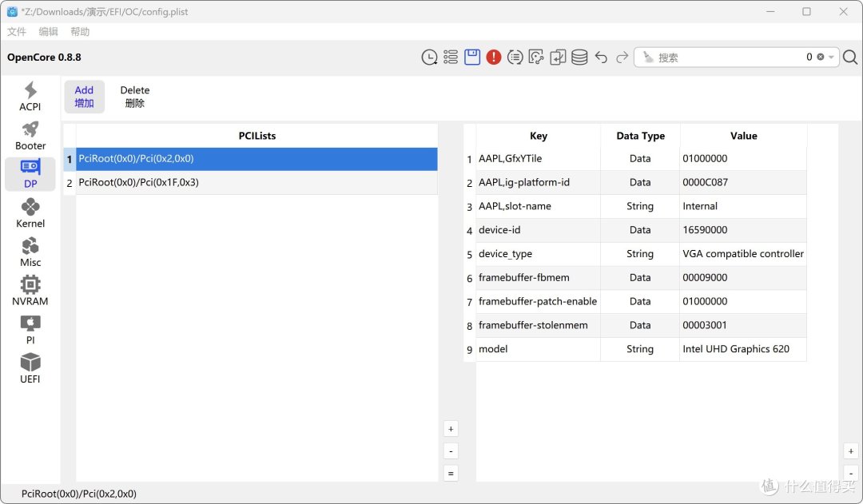Click value 01000000 of AAPL,GfxYTile
Image resolution: width=863 pixels, height=504 pixels.
point(744,159)
